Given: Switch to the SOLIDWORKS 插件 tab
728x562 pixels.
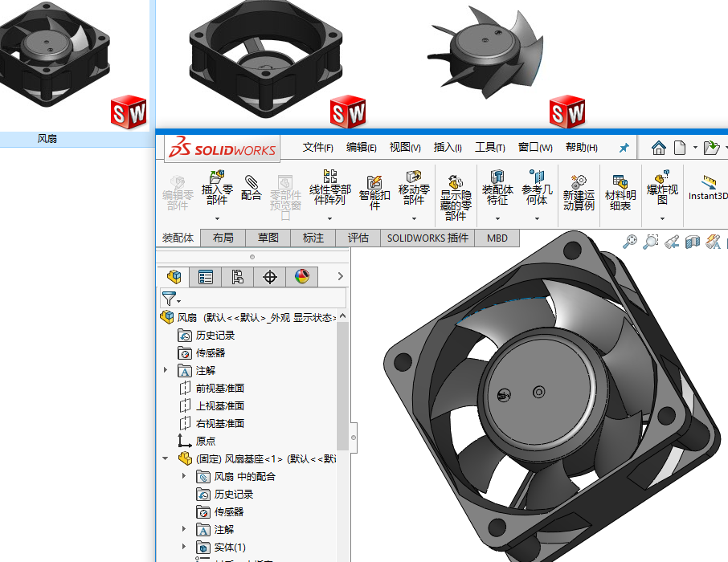Looking at the screenshot, I should [x=427, y=238].
